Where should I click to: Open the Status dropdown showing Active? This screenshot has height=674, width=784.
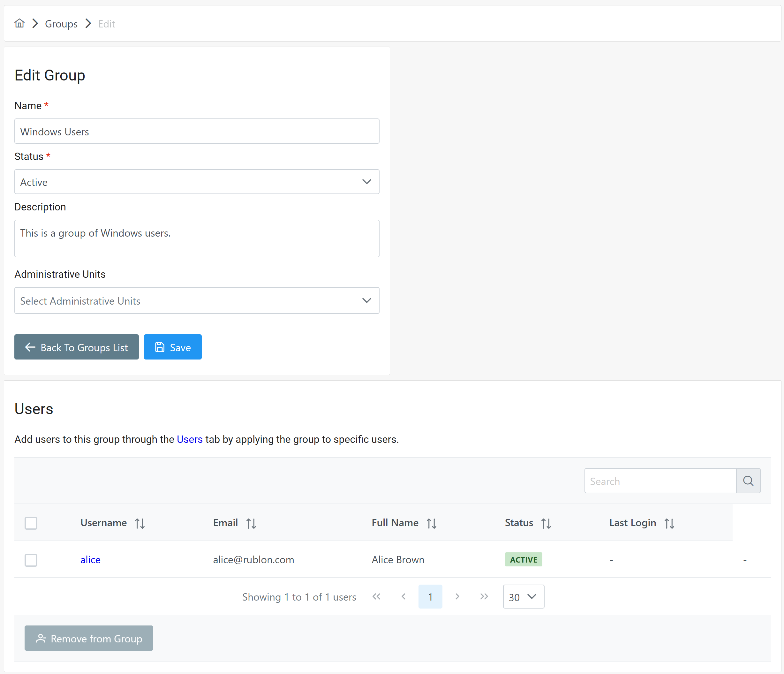pyautogui.click(x=197, y=182)
